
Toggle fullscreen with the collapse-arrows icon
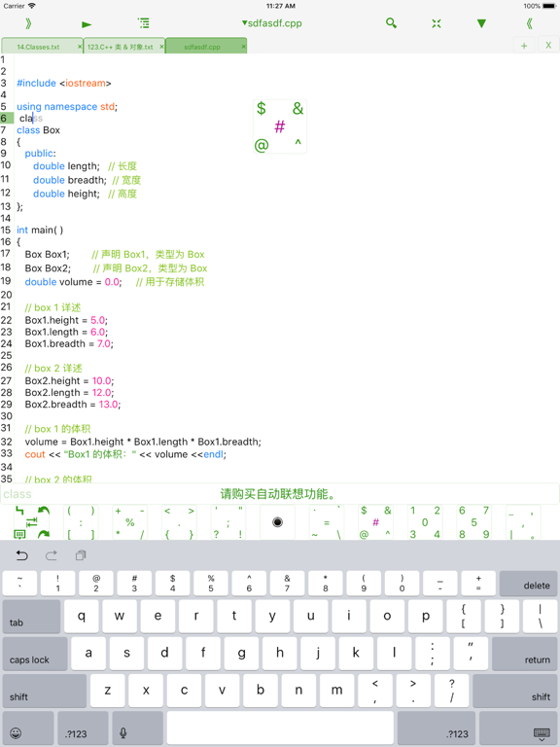pos(437,23)
